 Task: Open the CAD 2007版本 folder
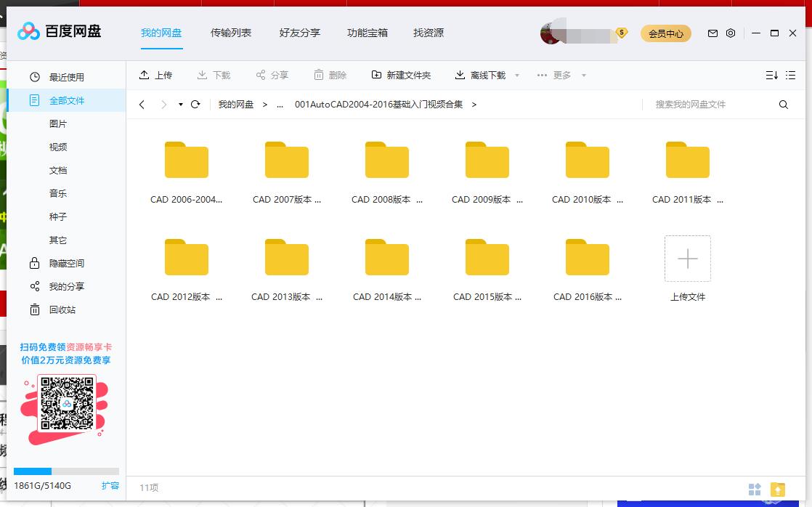click(x=287, y=160)
